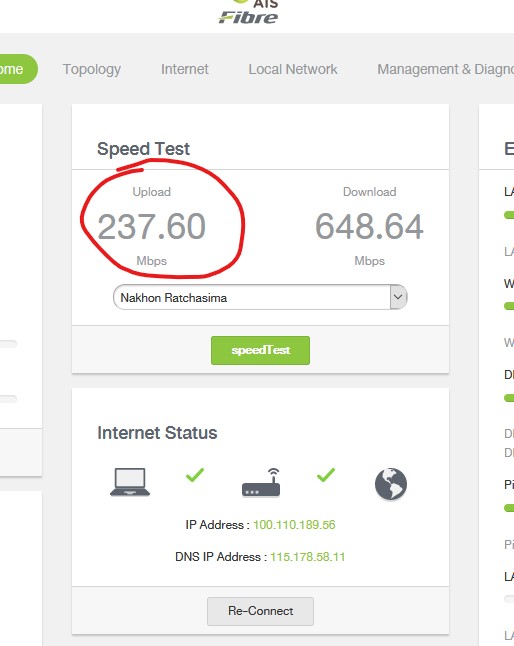Click the Re-Connect button

pos(260,611)
